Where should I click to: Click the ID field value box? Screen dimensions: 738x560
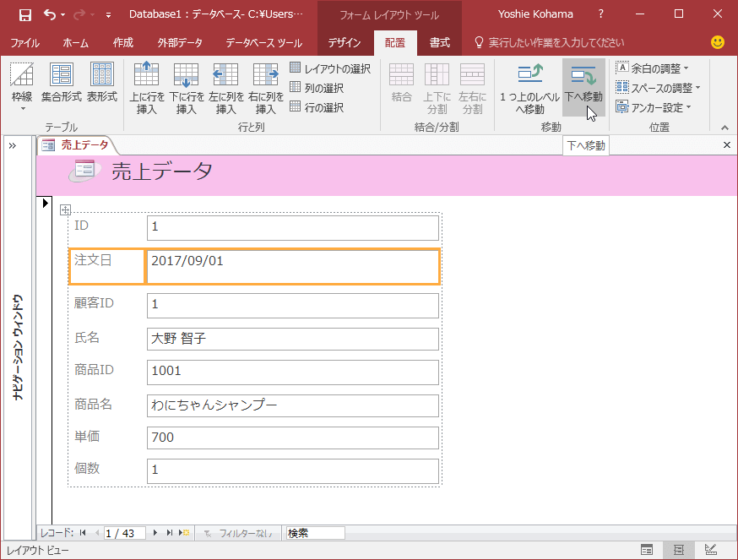coord(293,227)
